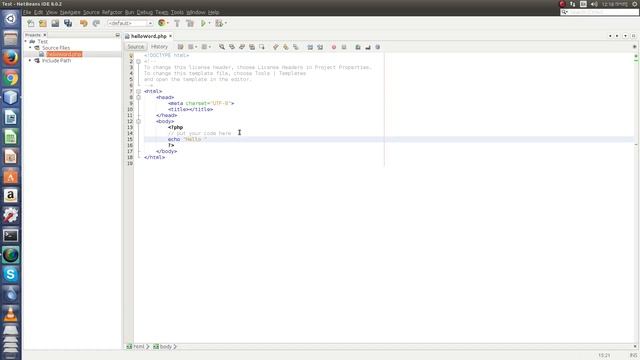Open Firefox from the Ubuntu dock

pos(11,58)
